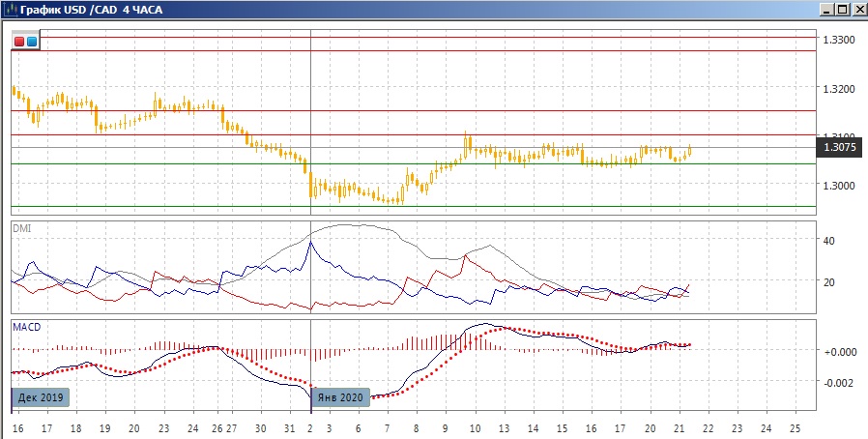This screenshot has height=439, width=868.
Task: Click date label 16 below 'Дек 2019'
Action: (x=17, y=428)
